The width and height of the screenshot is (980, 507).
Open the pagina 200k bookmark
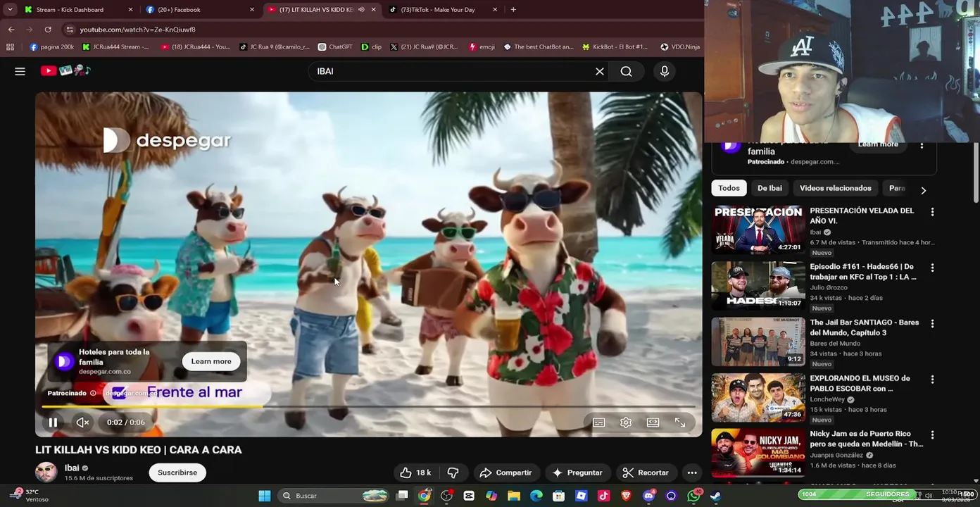click(x=51, y=47)
